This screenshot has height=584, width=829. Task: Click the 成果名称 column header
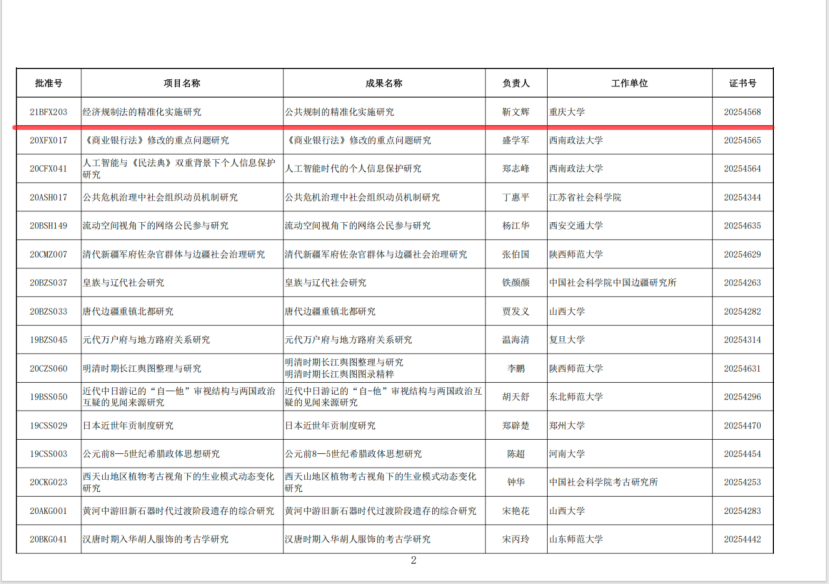[384, 82]
